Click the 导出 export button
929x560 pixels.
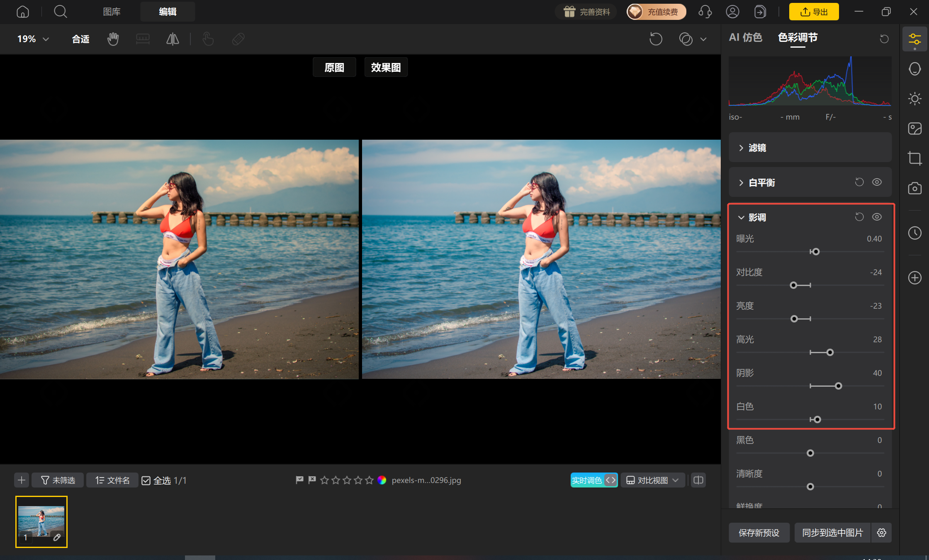click(x=814, y=12)
